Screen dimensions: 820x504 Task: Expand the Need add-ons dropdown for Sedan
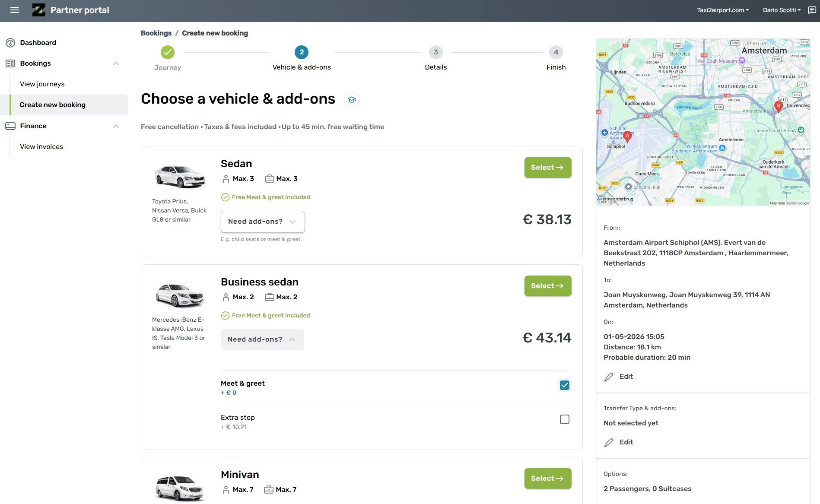coord(262,221)
